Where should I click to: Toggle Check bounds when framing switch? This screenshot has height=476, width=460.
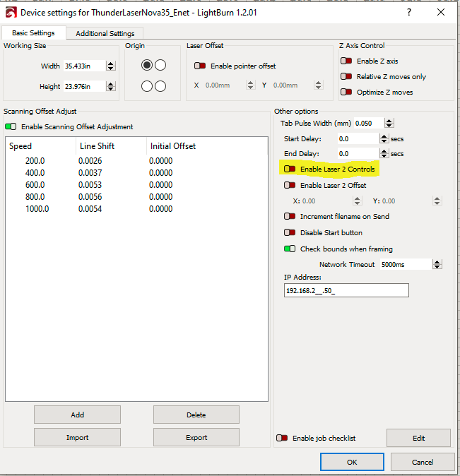290,249
